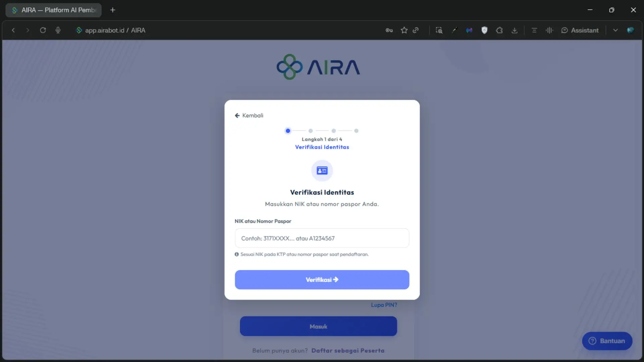Click the 'Masukkan NIK atau nomor paspor Anda.' text

(x=322, y=204)
